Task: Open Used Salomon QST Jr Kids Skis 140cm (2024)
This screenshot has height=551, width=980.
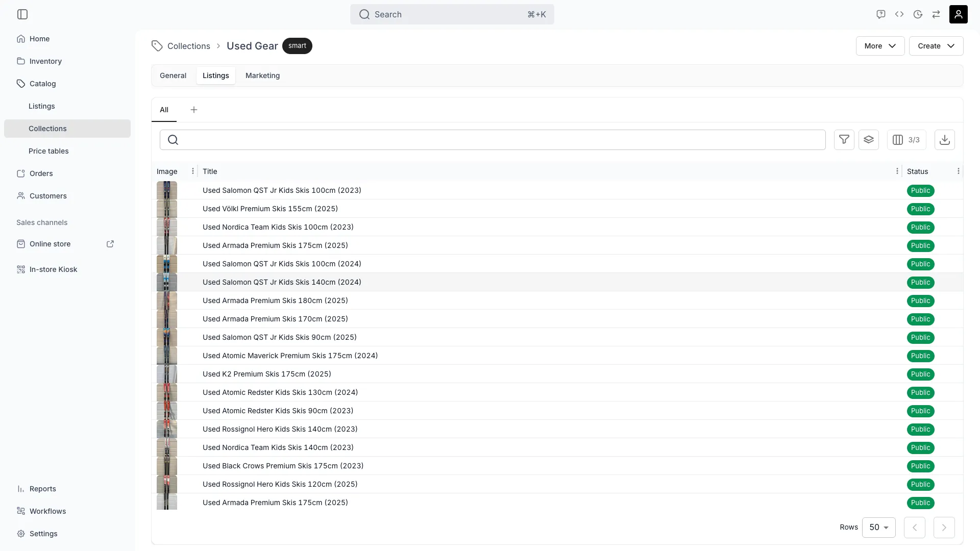Action: 282,282
